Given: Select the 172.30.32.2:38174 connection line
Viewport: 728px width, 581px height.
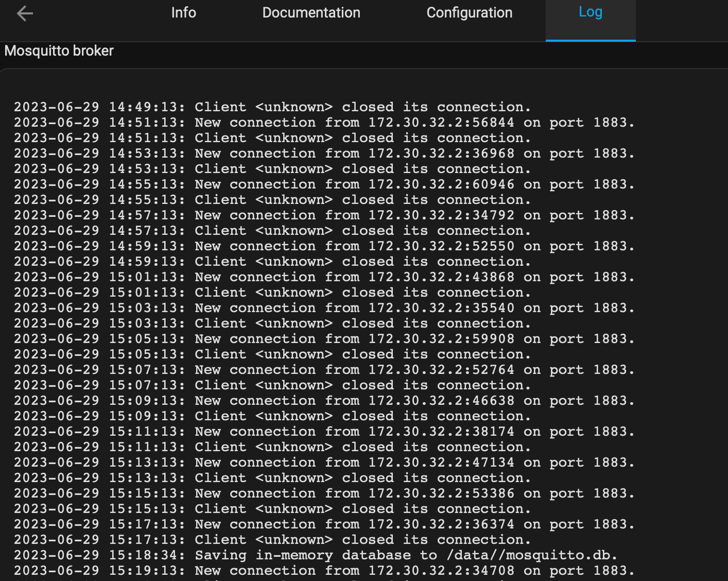Looking at the screenshot, I should click(324, 432).
